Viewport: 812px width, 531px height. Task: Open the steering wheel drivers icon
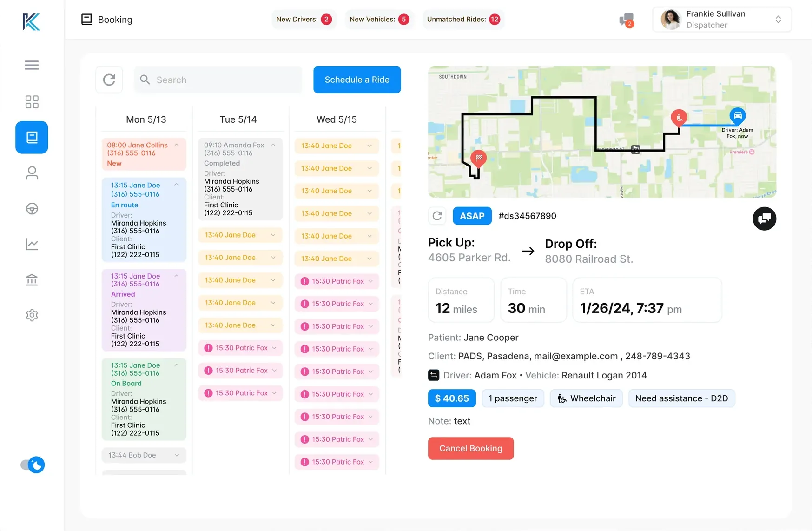click(32, 209)
